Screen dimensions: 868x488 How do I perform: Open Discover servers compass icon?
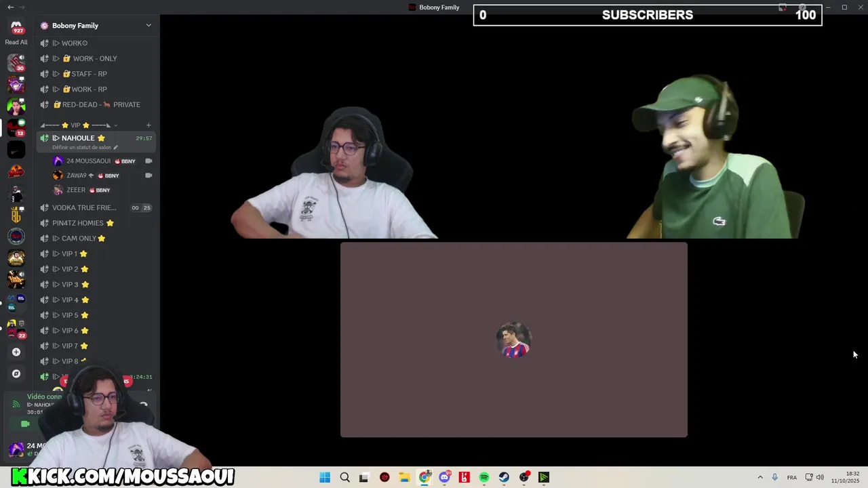(16, 373)
